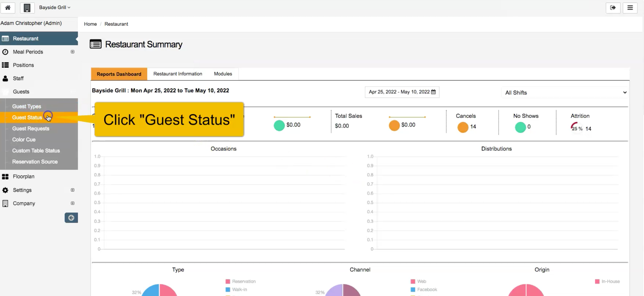Click the orange Cancels circle showing 14
The width and height of the screenshot is (644, 296).
pos(463,127)
